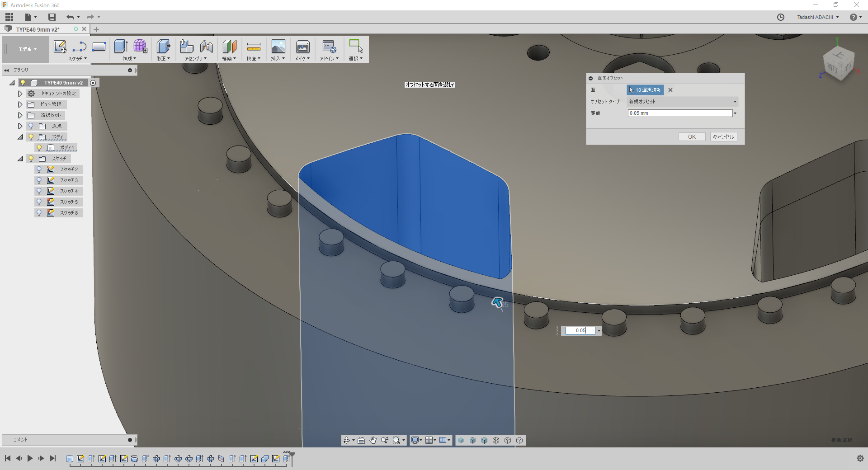Open timeline settings gear icon
Image resolution: width=868 pixels, height=470 pixels.
pos(860,458)
